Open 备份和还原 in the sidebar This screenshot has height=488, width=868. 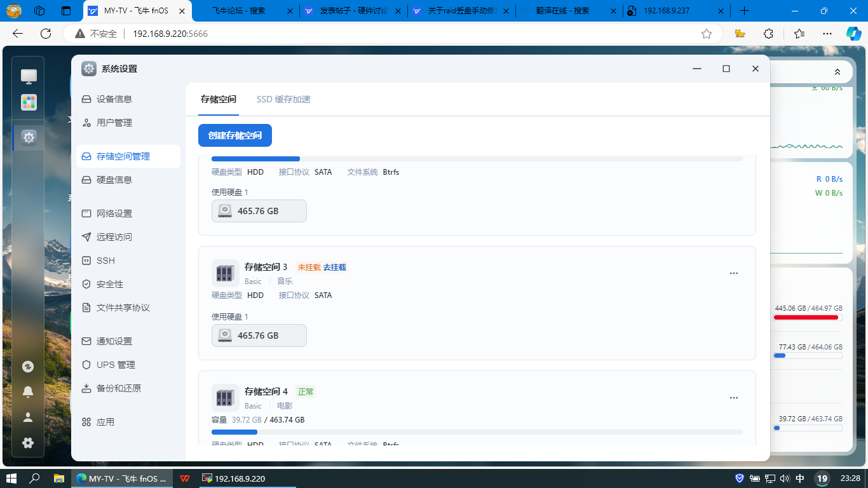(128, 388)
